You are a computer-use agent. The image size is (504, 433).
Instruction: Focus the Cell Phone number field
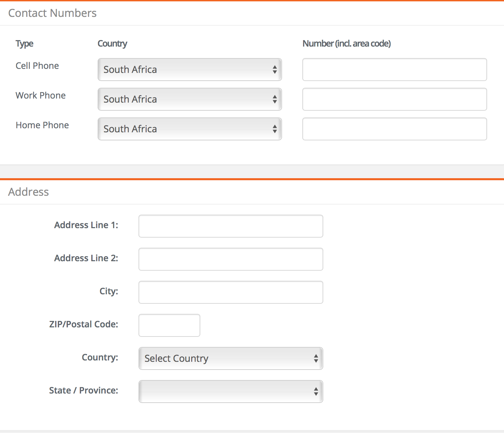(x=395, y=70)
